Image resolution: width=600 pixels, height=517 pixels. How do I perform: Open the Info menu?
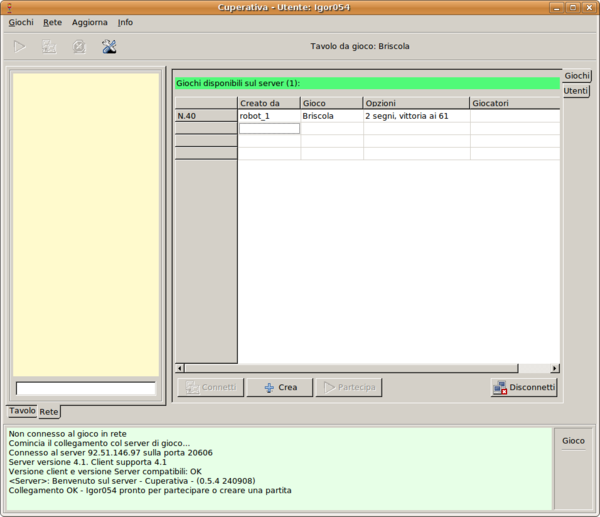tap(125, 22)
